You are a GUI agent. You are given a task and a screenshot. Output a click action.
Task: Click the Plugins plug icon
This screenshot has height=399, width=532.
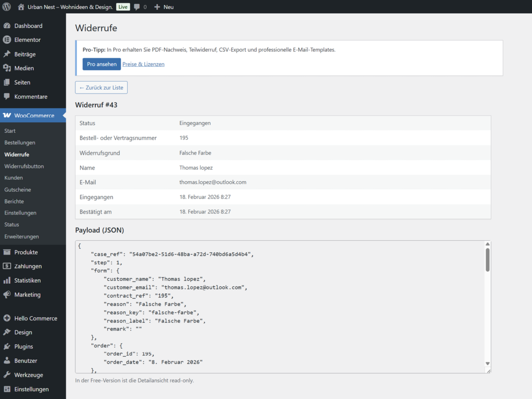[7, 347]
